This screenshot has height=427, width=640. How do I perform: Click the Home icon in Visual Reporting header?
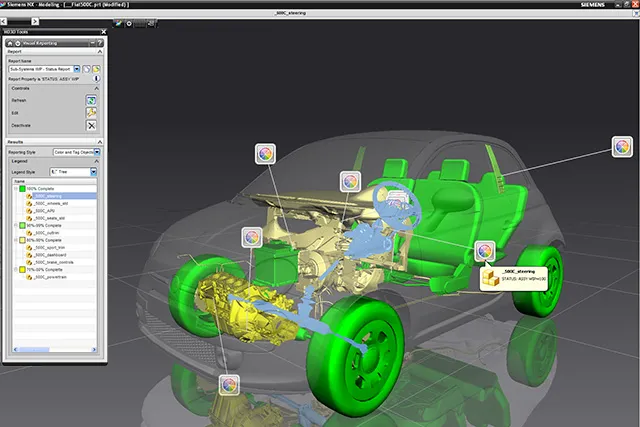(10, 43)
